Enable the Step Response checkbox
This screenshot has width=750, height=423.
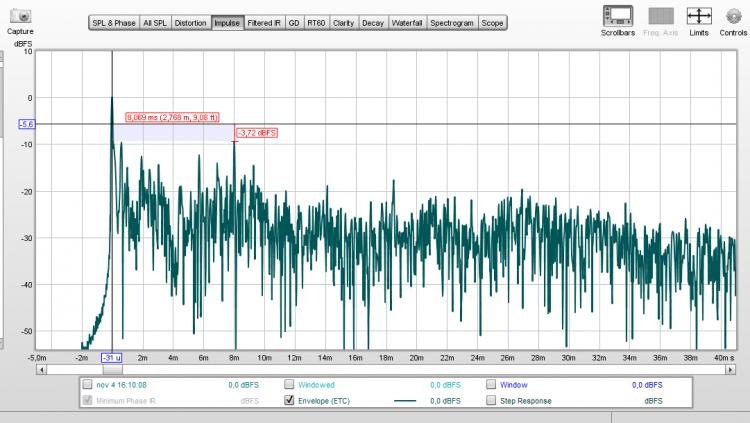(x=491, y=400)
